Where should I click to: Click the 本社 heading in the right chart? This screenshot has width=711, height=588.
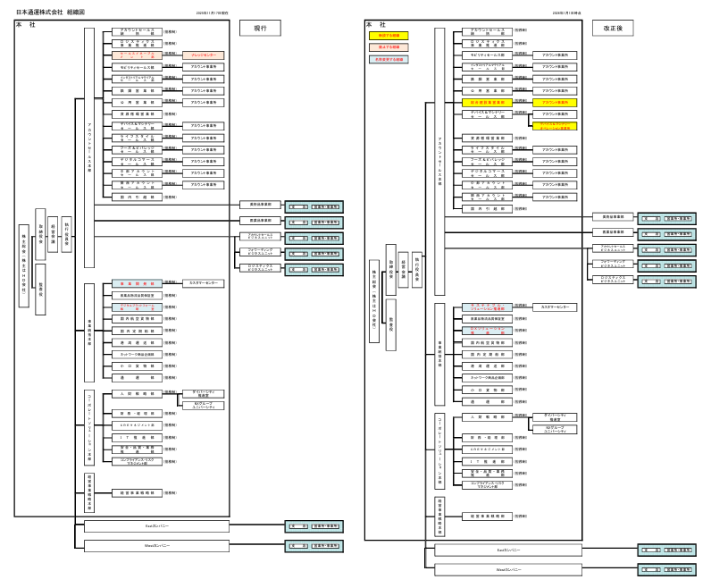(x=374, y=23)
